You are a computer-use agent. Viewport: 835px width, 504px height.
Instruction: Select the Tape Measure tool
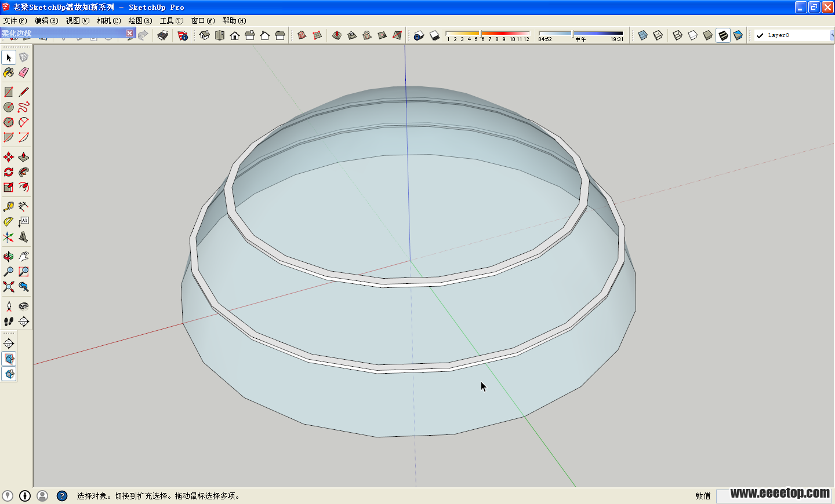[x=9, y=207]
